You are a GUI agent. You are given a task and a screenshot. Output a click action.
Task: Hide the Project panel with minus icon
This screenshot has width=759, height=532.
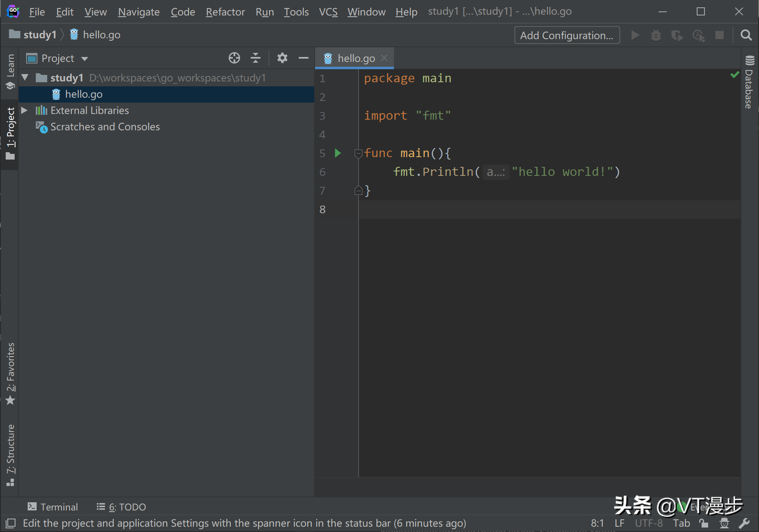304,58
